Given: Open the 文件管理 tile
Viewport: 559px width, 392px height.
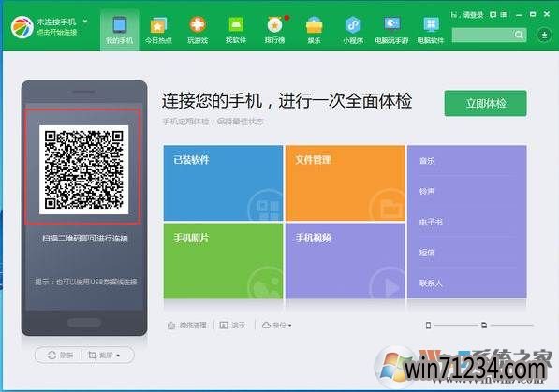Looking at the screenshot, I should click(346, 182).
